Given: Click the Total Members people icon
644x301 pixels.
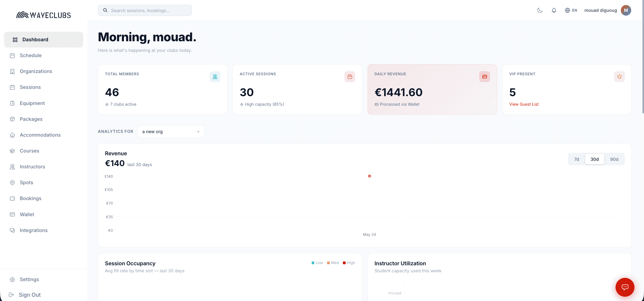Looking at the screenshot, I should tap(215, 77).
